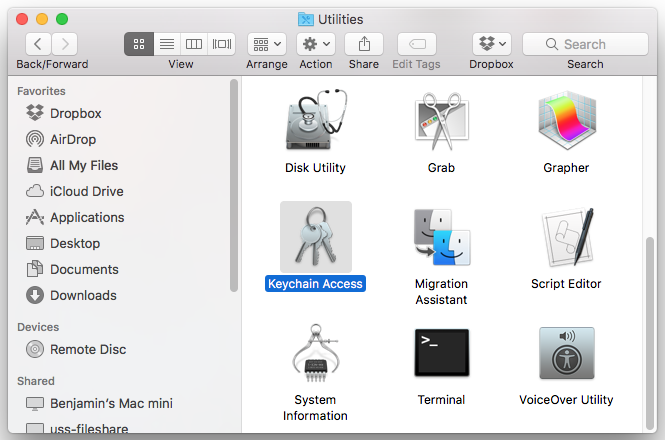Click the Grab label text
Image resolution: width=665 pixels, height=440 pixels.
[x=441, y=168]
